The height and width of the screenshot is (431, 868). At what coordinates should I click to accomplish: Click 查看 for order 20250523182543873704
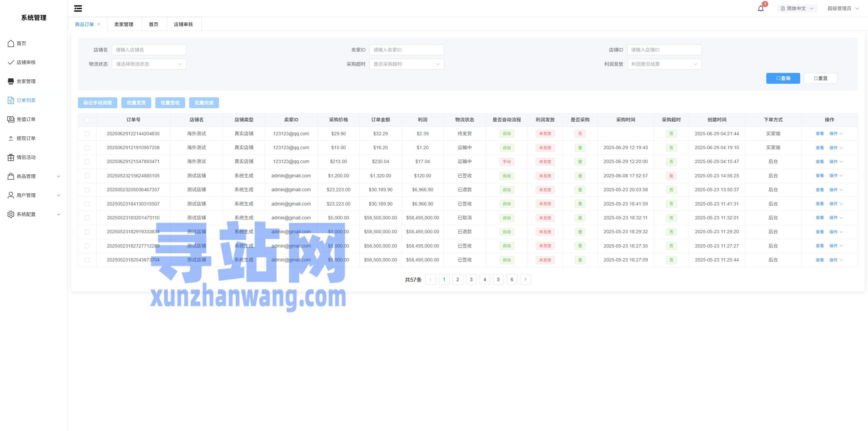point(820,260)
